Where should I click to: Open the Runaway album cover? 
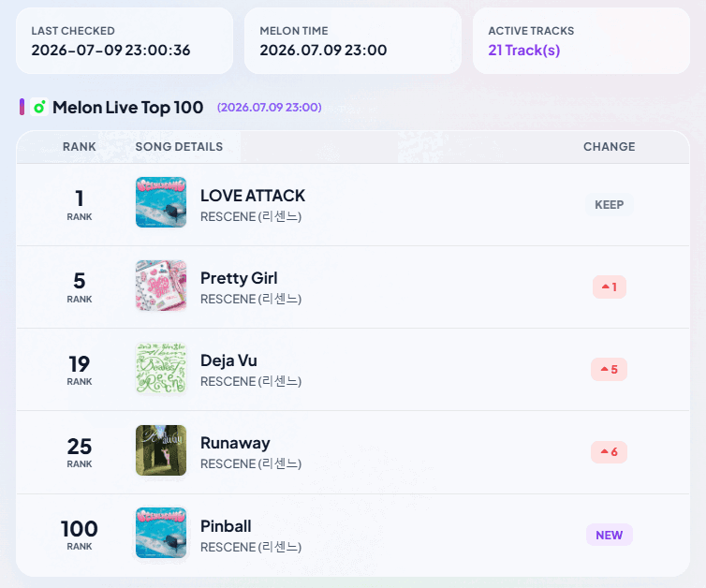click(161, 450)
